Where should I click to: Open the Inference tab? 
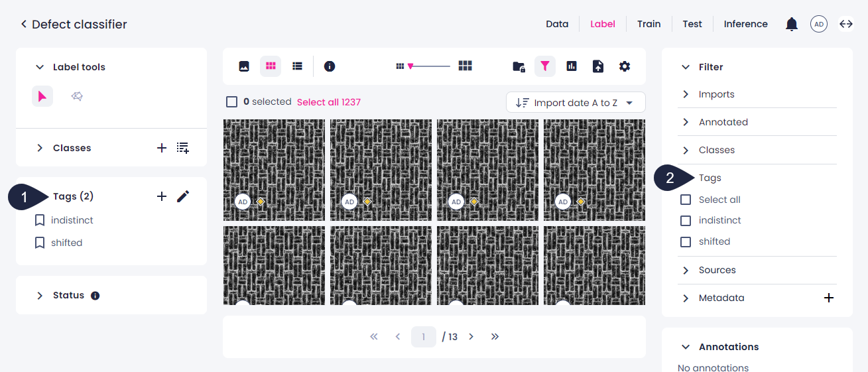click(746, 24)
